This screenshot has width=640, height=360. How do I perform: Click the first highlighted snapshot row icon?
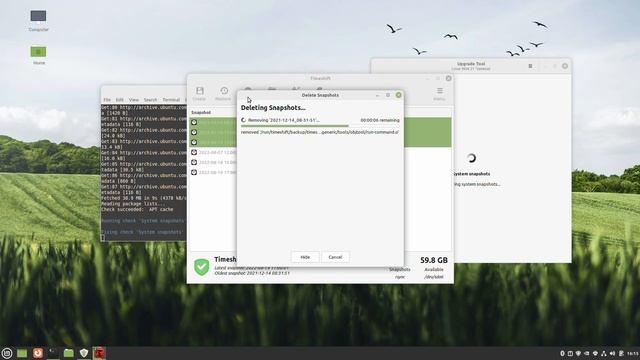click(x=194, y=122)
